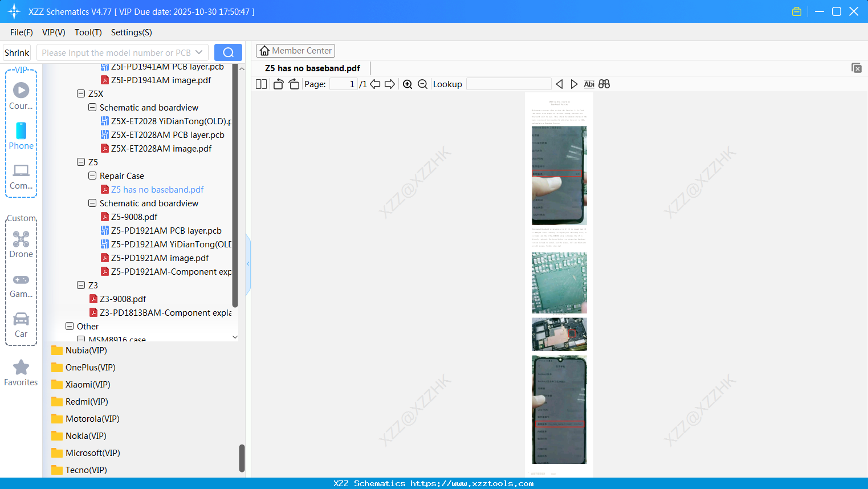Open Z5I-PD1941AM image.pdf file
Image resolution: width=868 pixels, height=489 pixels.
[161, 80]
